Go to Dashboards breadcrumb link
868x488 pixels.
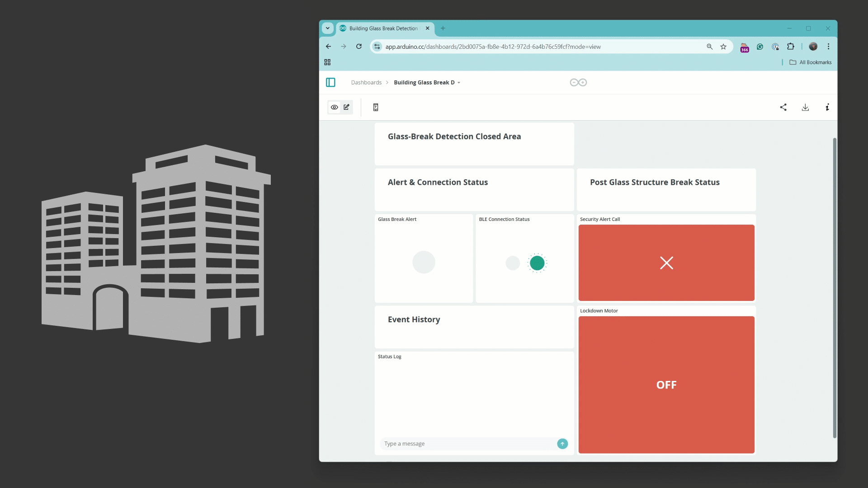point(366,83)
